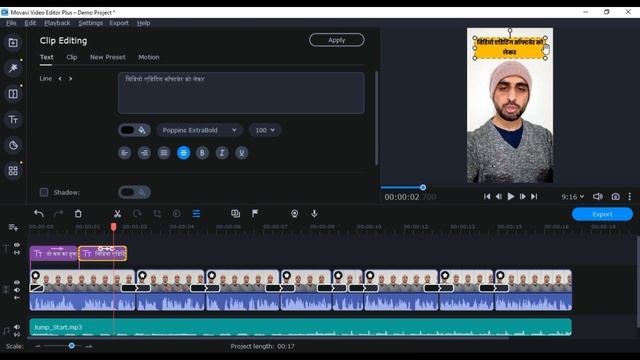Click the Undo arrow in timeline toolbar
The width and height of the screenshot is (640, 360).
(x=39, y=213)
